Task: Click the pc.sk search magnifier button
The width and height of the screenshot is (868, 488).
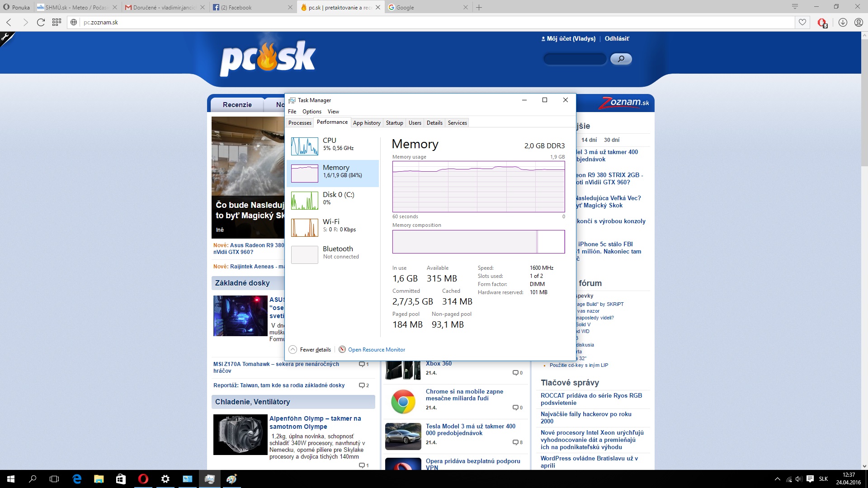Action: pos(621,59)
